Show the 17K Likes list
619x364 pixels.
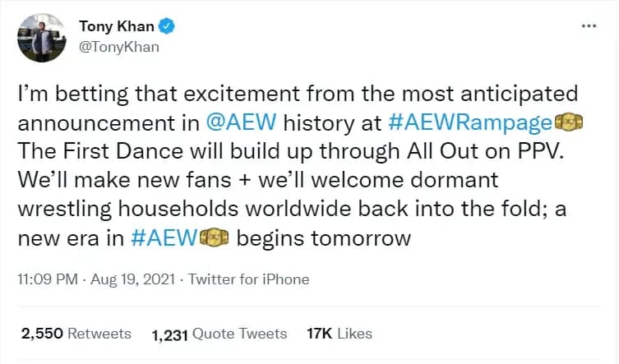point(339,334)
